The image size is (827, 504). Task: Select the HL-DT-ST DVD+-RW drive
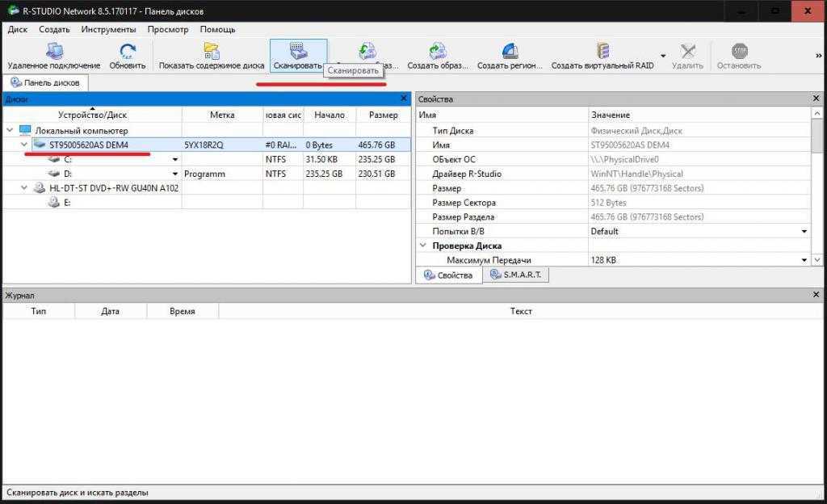113,188
